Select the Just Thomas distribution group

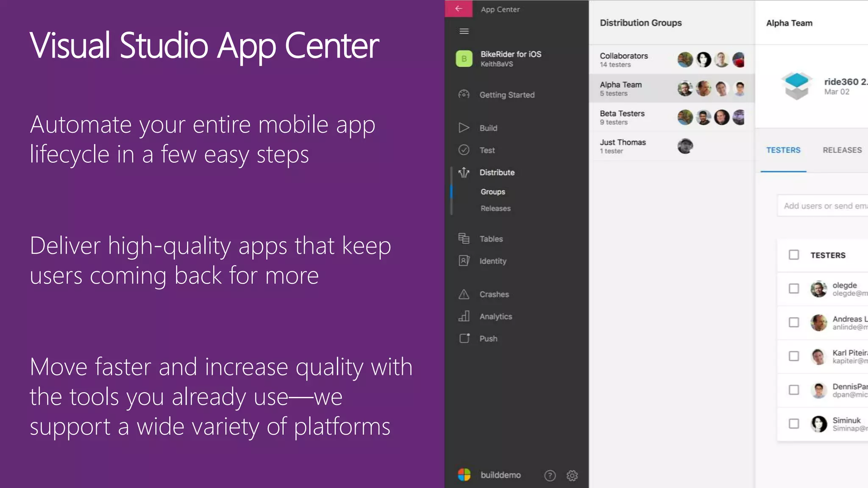[x=672, y=146]
